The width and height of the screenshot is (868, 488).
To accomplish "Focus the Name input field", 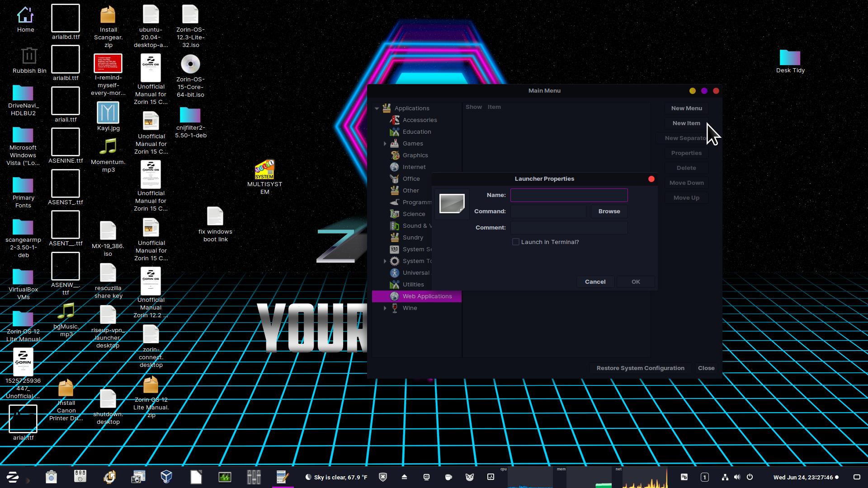I will pyautogui.click(x=569, y=195).
